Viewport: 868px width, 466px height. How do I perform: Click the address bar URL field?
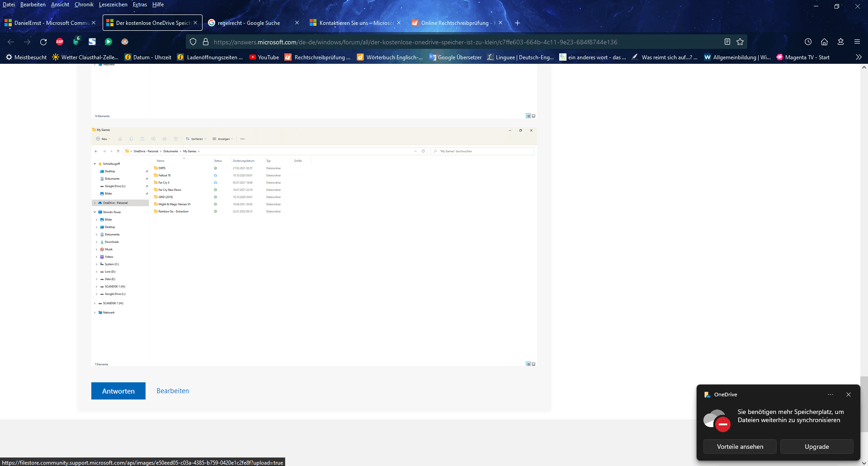(466, 42)
